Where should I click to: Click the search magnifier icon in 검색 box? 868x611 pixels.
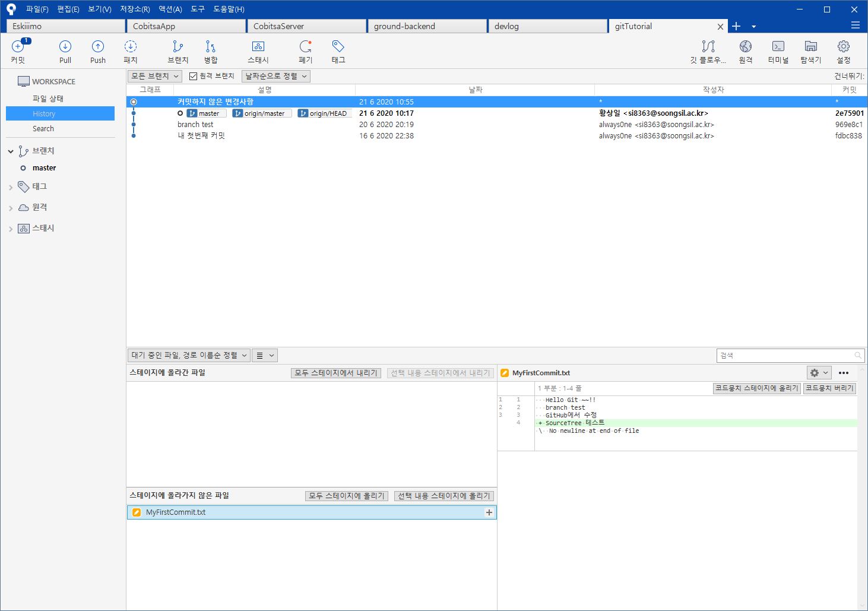click(858, 356)
